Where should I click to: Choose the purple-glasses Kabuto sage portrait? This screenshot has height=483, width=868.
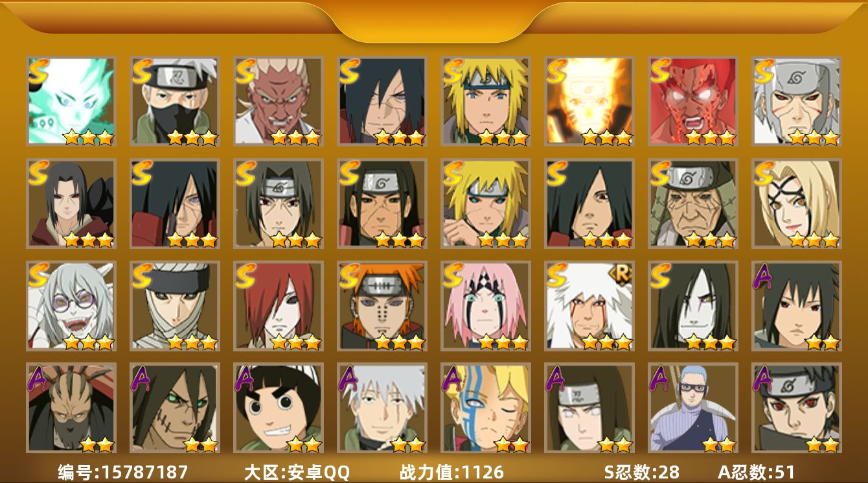(x=71, y=305)
